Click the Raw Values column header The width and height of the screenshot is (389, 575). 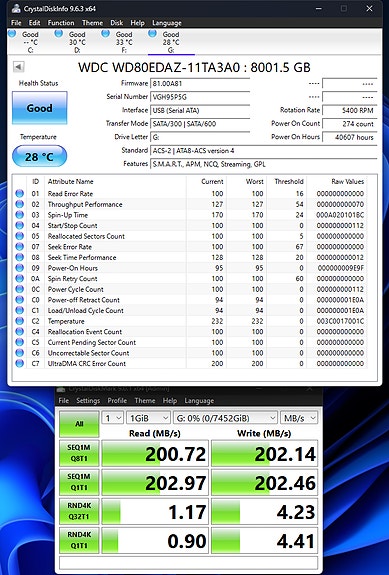pos(348,182)
